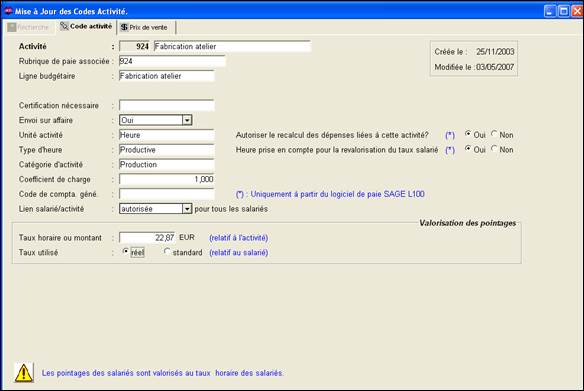Open the Prix de vente tab
The height and width of the screenshot is (391, 584).
pos(145,27)
